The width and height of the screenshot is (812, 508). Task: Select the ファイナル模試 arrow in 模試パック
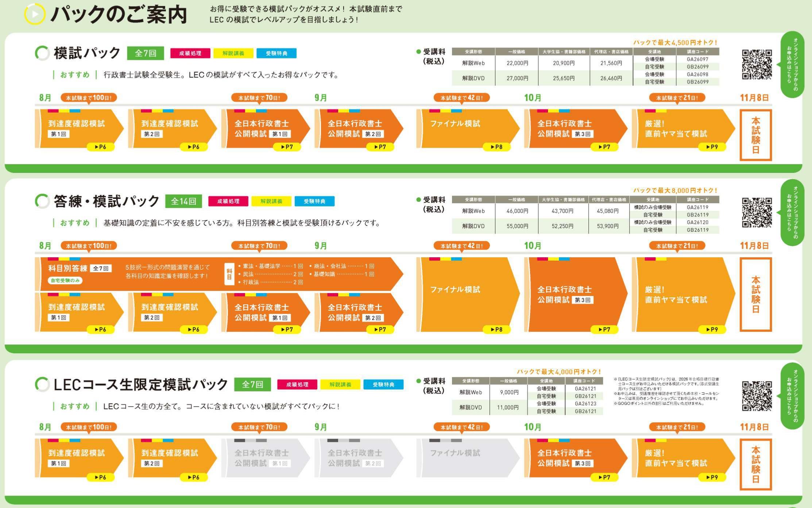coord(468,128)
